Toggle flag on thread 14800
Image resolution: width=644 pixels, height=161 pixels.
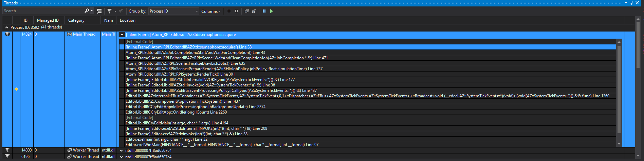pyautogui.click(x=7, y=150)
